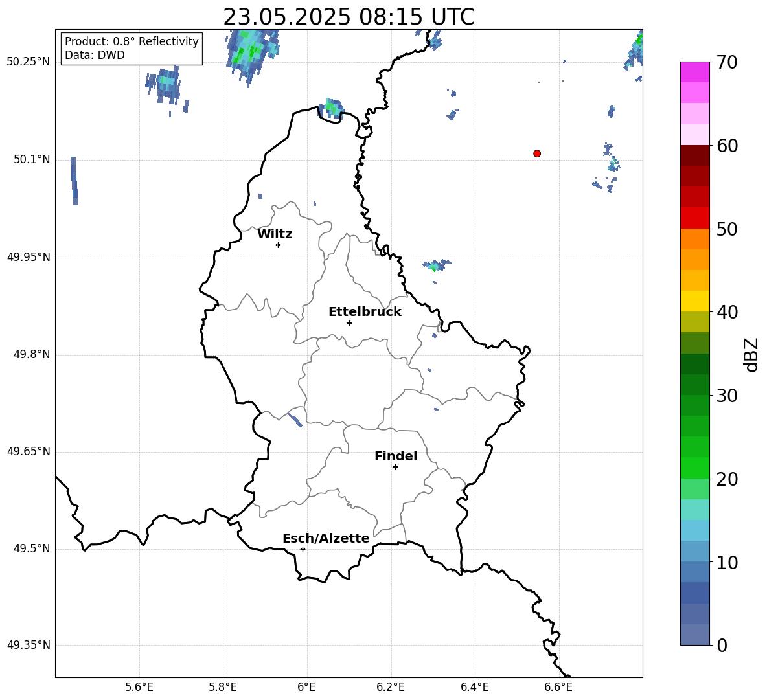Click the colorbar tick label 20

(727, 479)
